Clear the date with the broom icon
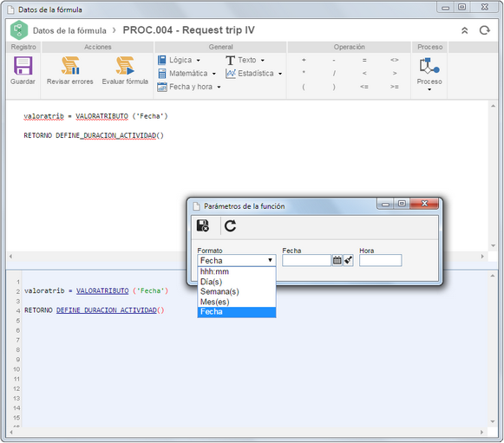Image resolution: width=504 pixels, height=443 pixels. point(348,260)
